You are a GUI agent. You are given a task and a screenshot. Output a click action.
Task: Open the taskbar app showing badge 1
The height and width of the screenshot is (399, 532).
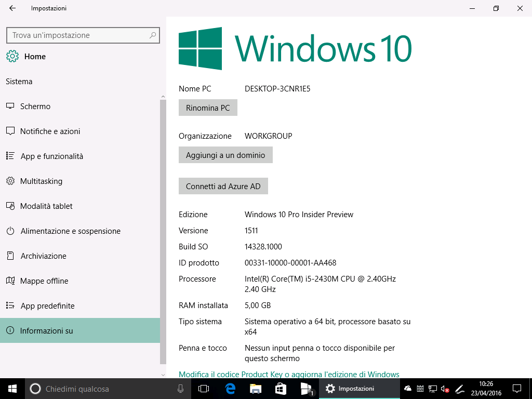[307, 389]
